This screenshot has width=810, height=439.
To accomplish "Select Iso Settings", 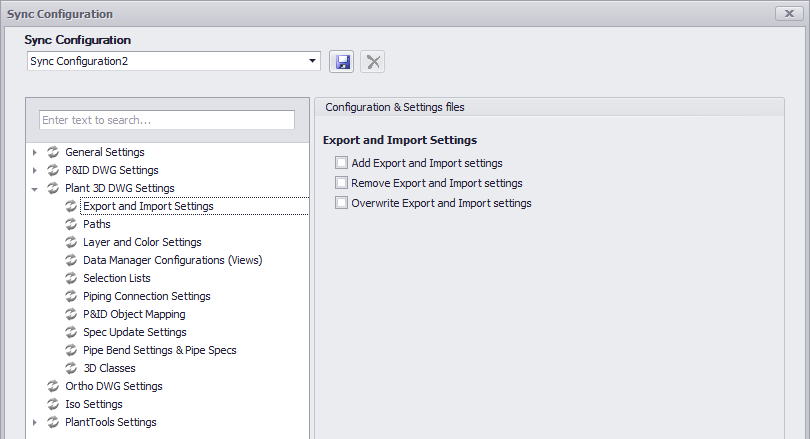I will [x=94, y=404].
